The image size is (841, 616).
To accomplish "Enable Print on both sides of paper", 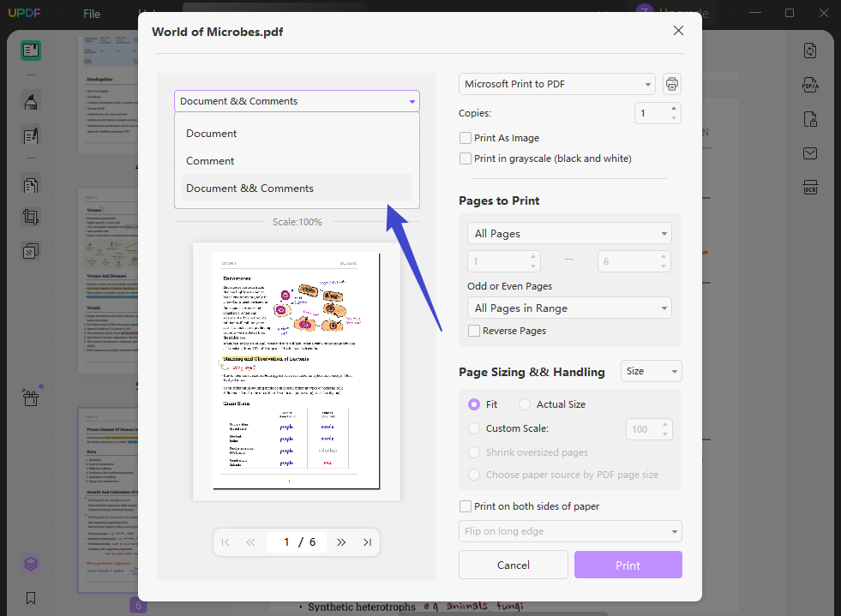I will pyautogui.click(x=466, y=506).
